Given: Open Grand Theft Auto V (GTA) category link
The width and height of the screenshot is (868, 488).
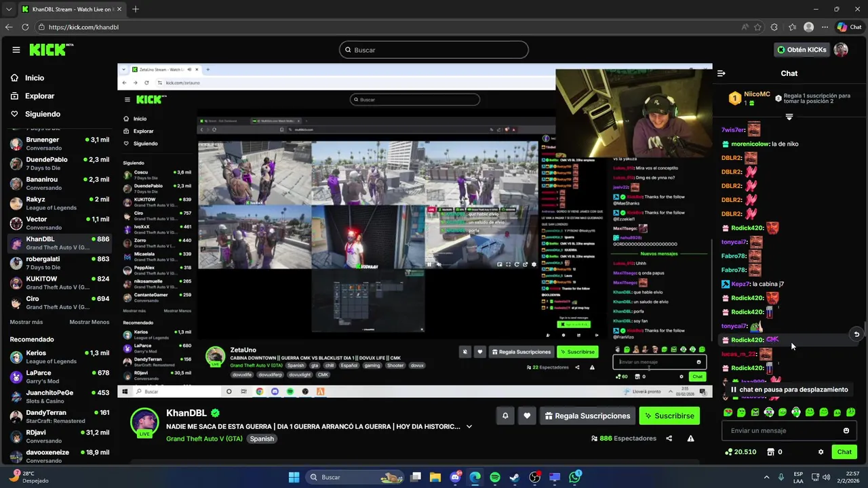Looking at the screenshot, I should click(x=204, y=439).
